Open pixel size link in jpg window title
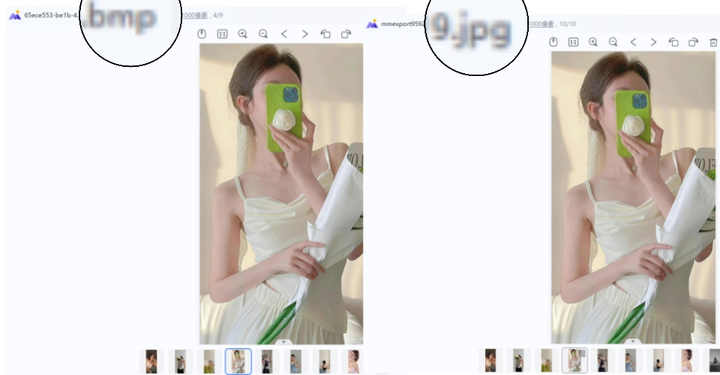Screen dimensions: 720x375 coord(542,24)
